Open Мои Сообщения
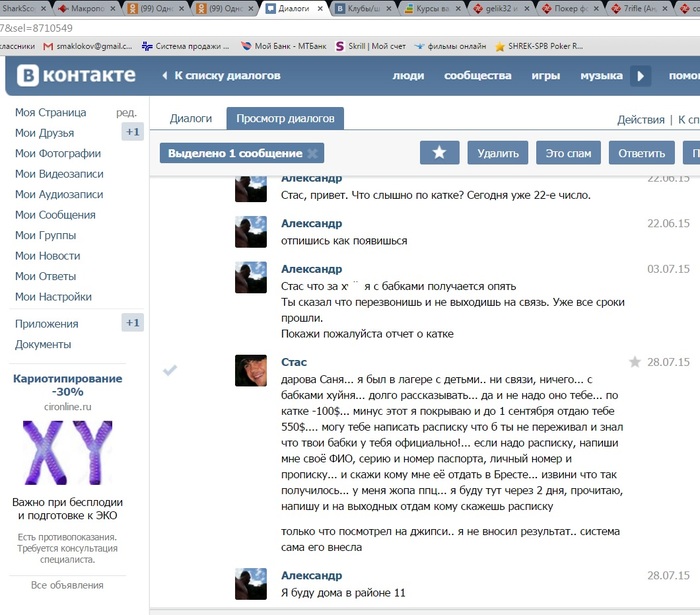Viewport: 700px width, 615px height. click(55, 215)
